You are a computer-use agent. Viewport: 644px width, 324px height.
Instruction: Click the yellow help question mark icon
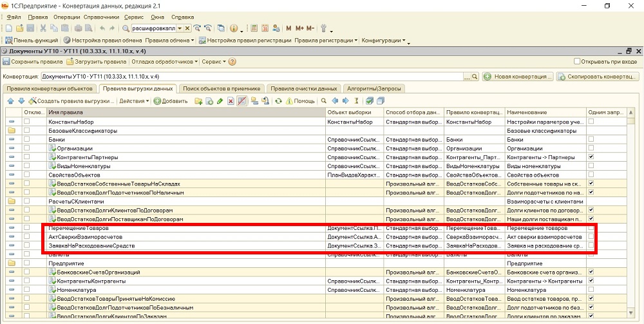232,62
